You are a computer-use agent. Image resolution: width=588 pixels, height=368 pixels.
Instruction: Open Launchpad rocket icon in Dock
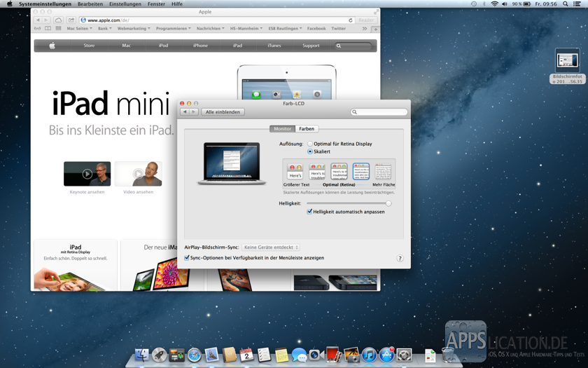point(159,355)
